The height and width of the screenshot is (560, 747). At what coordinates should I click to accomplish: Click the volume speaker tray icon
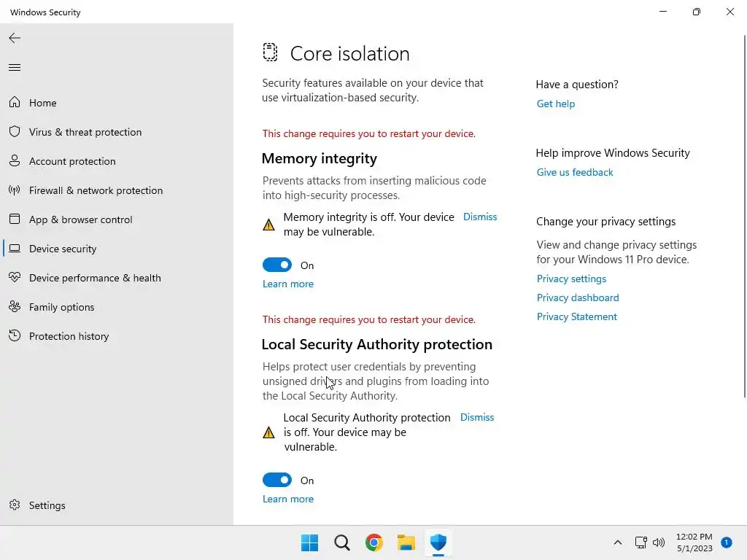pyautogui.click(x=659, y=542)
